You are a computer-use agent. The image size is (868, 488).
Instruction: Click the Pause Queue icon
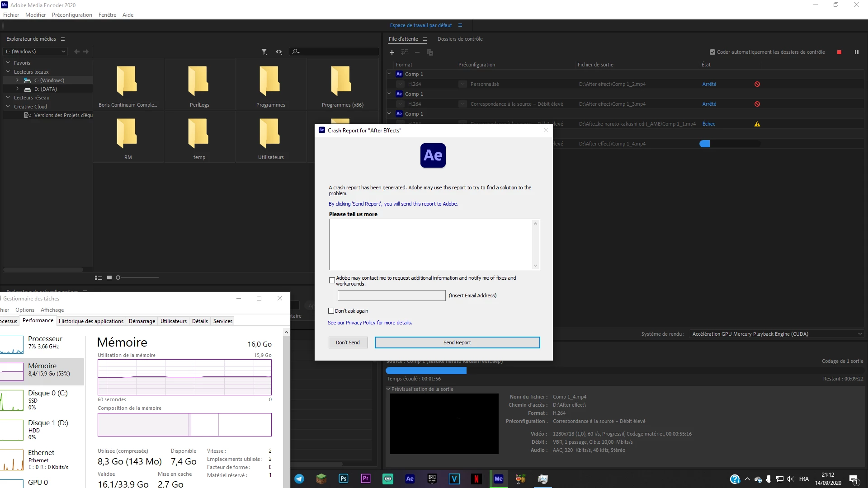(x=856, y=52)
